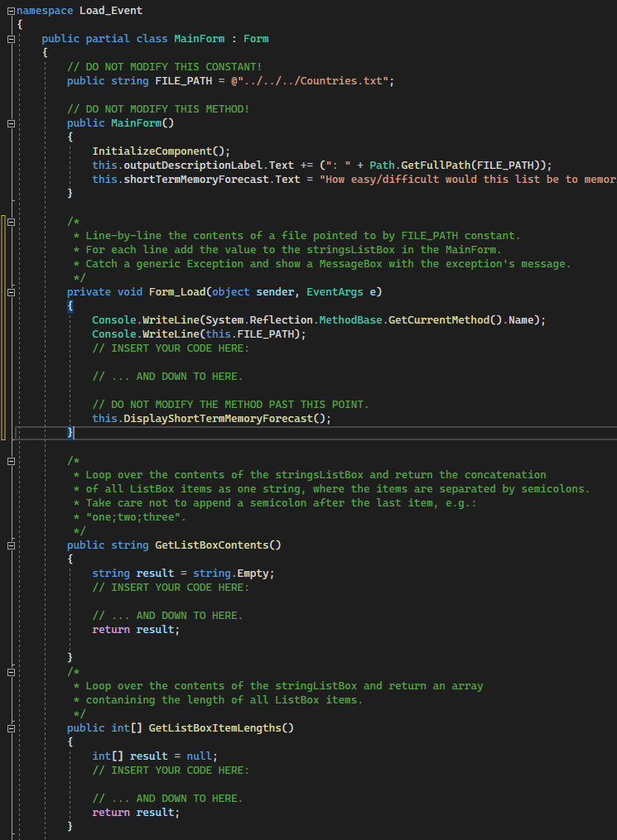
Task: Collapse the GetListBoxContents method
Action: pyautogui.click(x=10, y=545)
